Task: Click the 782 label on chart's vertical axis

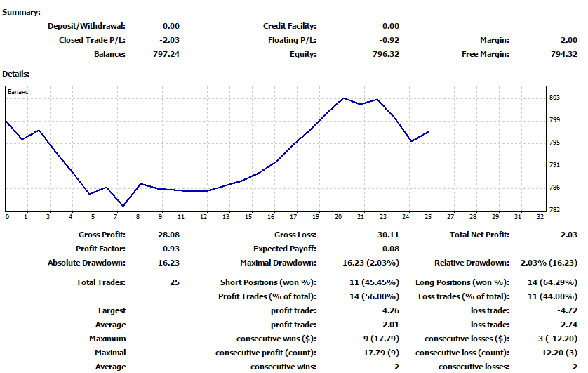Action: 554,210
